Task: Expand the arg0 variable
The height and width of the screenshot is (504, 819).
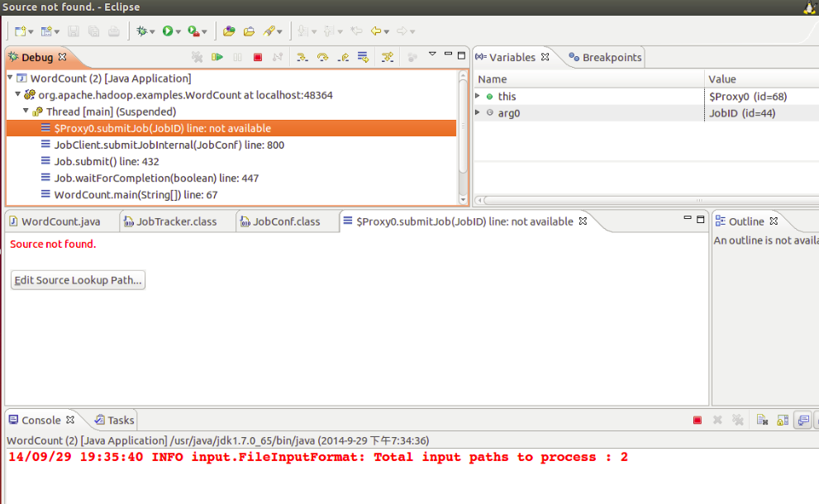Action: (478, 113)
